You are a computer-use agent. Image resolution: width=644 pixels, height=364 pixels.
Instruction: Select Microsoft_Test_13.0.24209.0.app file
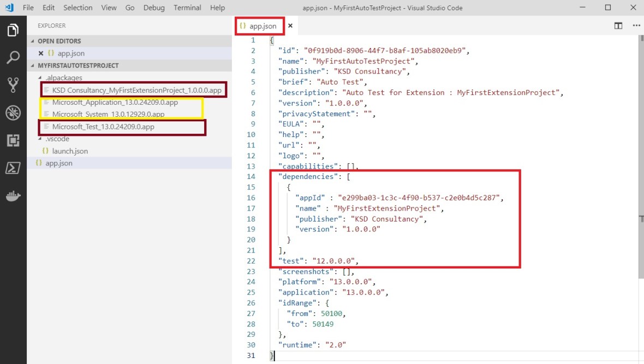tap(103, 127)
